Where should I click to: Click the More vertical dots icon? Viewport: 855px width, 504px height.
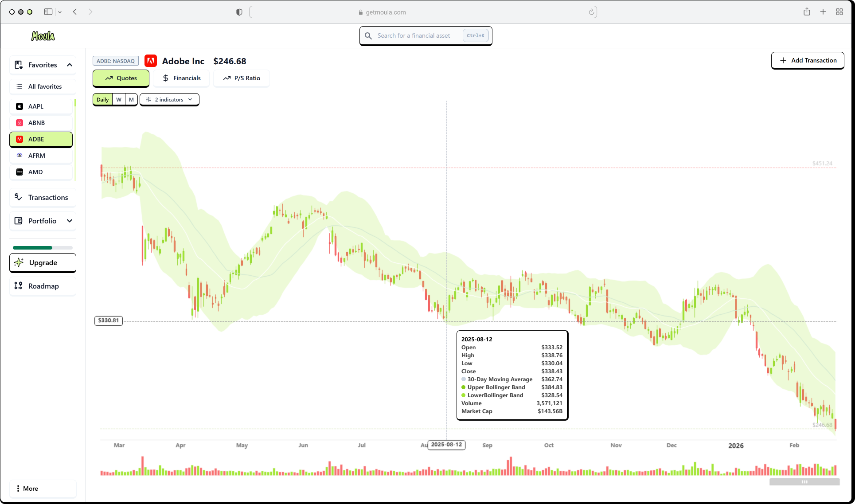[x=18, y=488]
